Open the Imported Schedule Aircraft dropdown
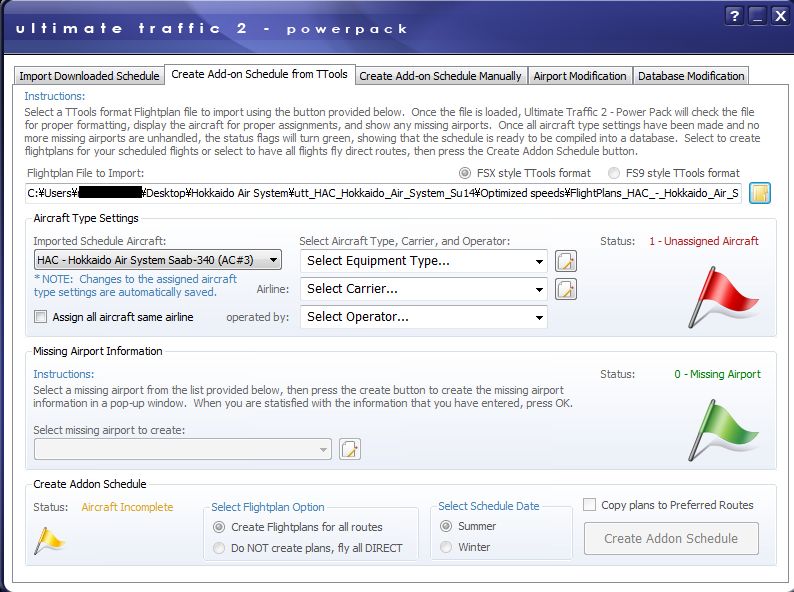 [x=158, y=260]
